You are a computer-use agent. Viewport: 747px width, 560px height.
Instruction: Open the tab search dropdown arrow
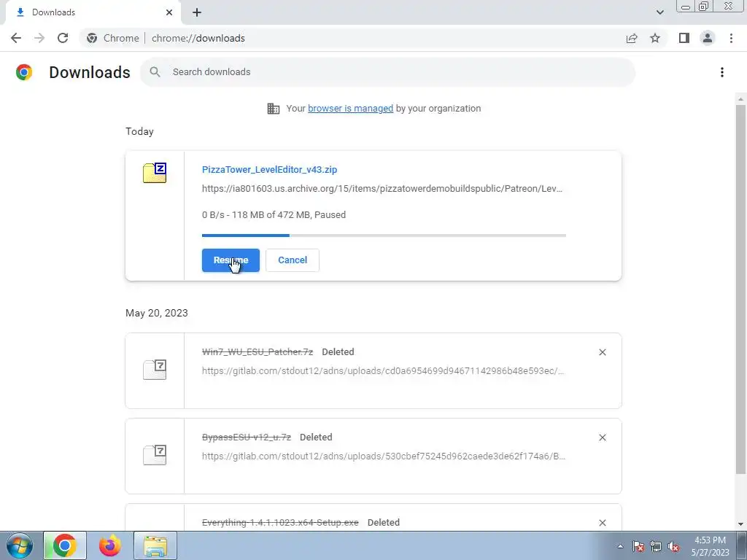pos(659,12)
